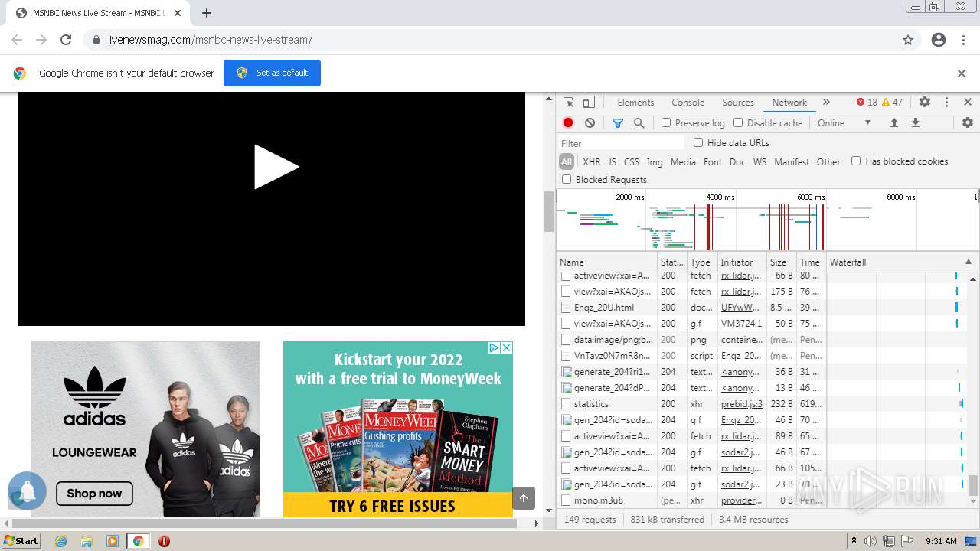Import a HAR file
This screenshot has width=980, height=551.
(x=893, y=122)
